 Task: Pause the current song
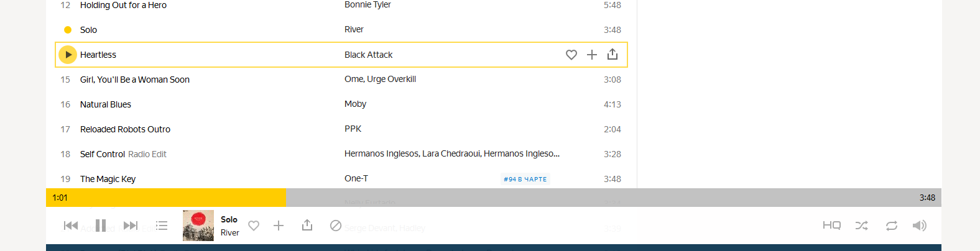[x=101, y=226]
